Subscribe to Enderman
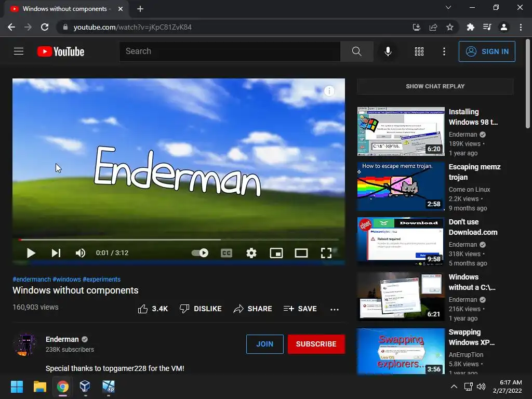This screenshot has width=532, height=399. tap(316, 344)
